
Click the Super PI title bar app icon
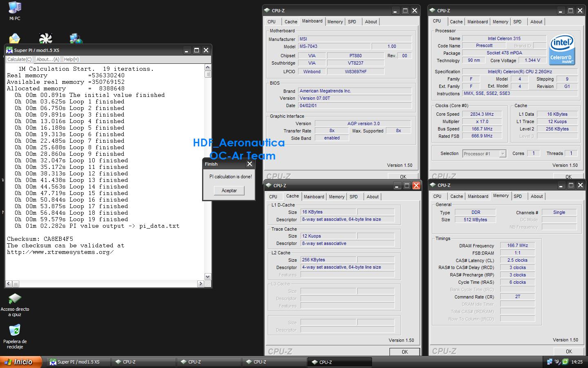tap(9, 50)
